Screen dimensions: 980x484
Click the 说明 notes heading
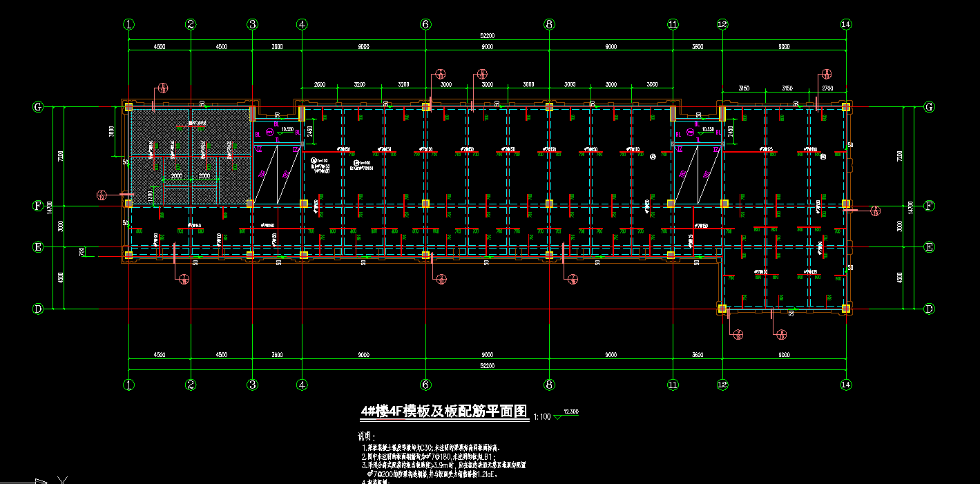click(367, 437)
